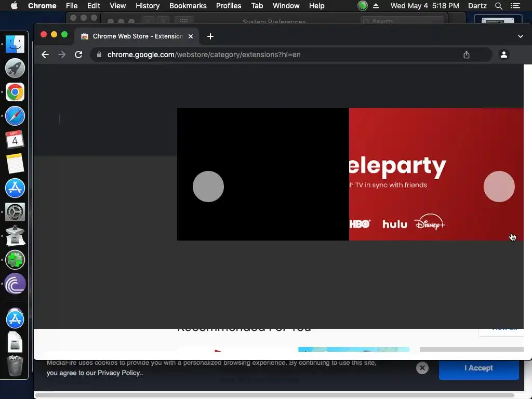This screenshot has height=399, width=532.
Task: Open the disk image file icon in dock
Action: 15,342
